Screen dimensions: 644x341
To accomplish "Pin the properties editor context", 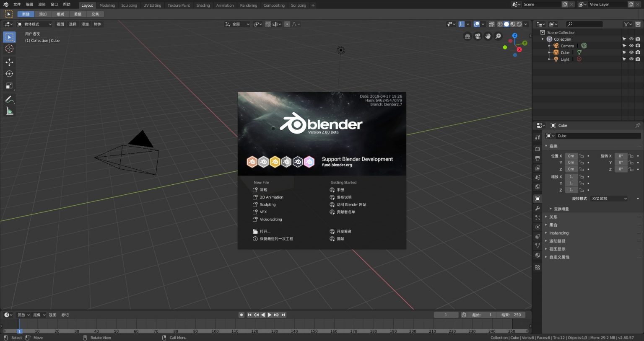I will click(x=638, y=125).
